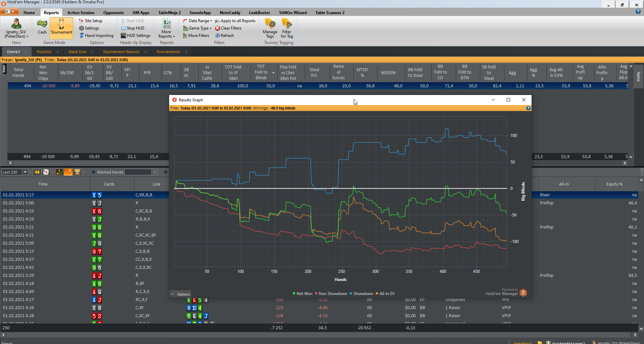
Task: Click the gold trophy icon in hands toolbar
Action: [77, 172]
